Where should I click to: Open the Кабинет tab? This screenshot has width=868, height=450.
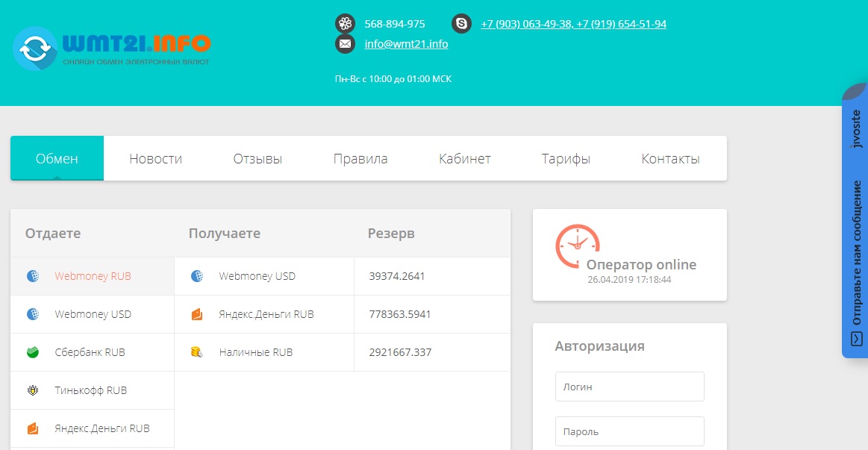(x=464, y=158)
